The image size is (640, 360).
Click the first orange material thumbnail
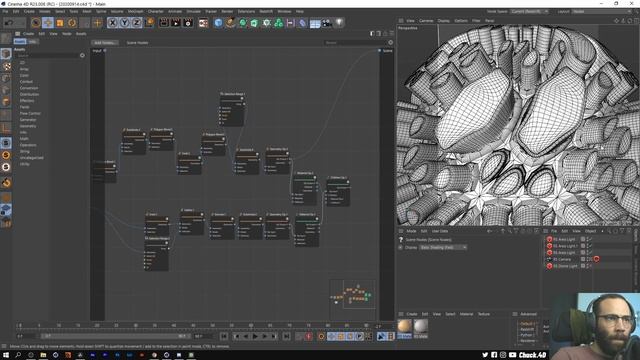pyautogui.click(x=404, y=327)
